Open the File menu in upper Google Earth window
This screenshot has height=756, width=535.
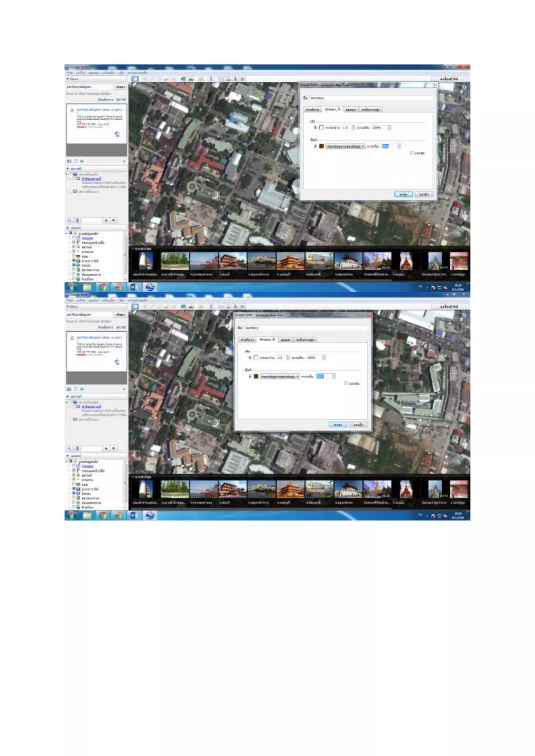[69, 72]
